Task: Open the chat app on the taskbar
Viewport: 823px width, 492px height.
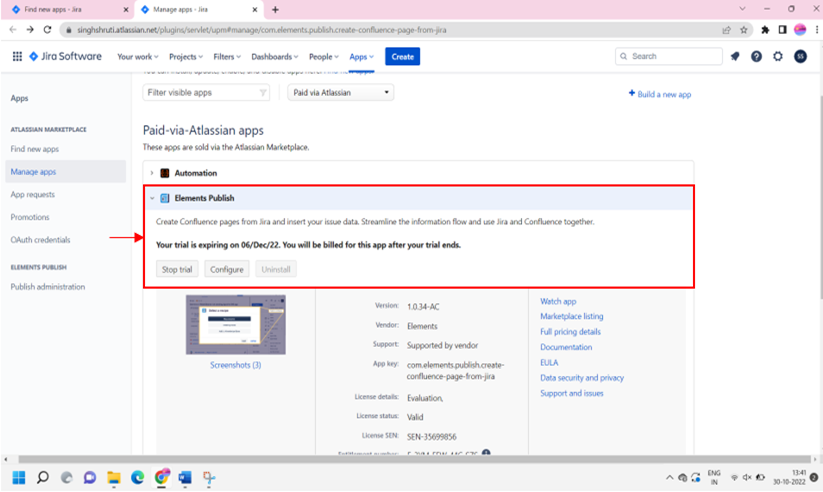Action: [90, 477]
